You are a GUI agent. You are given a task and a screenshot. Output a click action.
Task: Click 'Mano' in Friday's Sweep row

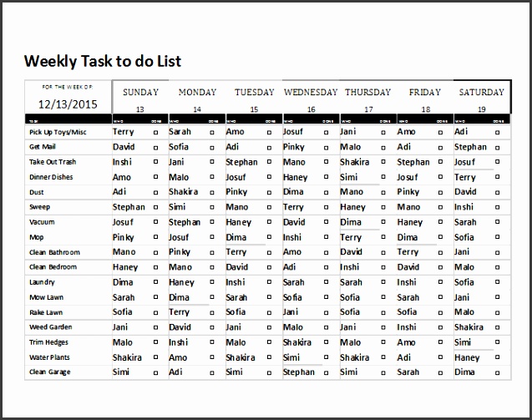[x=409, y=207]
